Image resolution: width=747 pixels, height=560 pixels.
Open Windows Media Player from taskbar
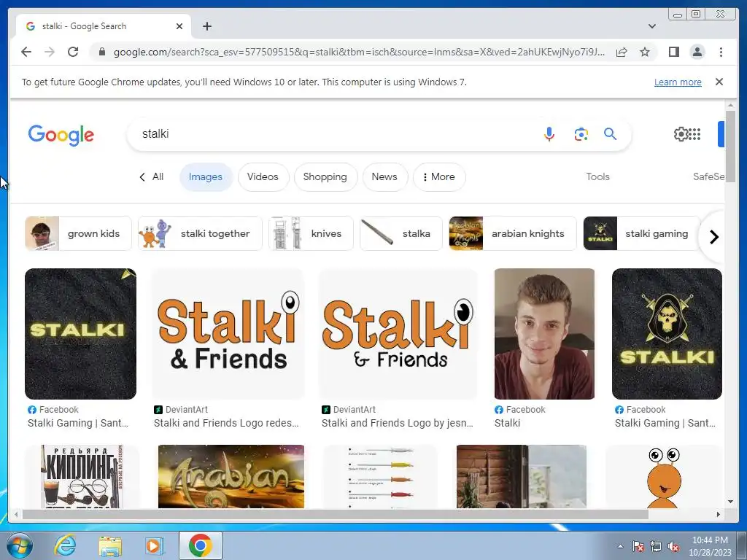pos(154,545)
